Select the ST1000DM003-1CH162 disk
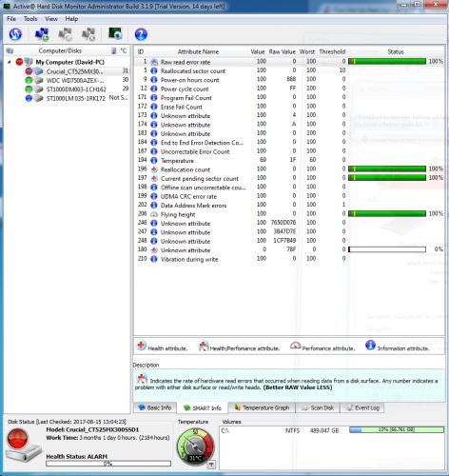 tap(76, 89)
